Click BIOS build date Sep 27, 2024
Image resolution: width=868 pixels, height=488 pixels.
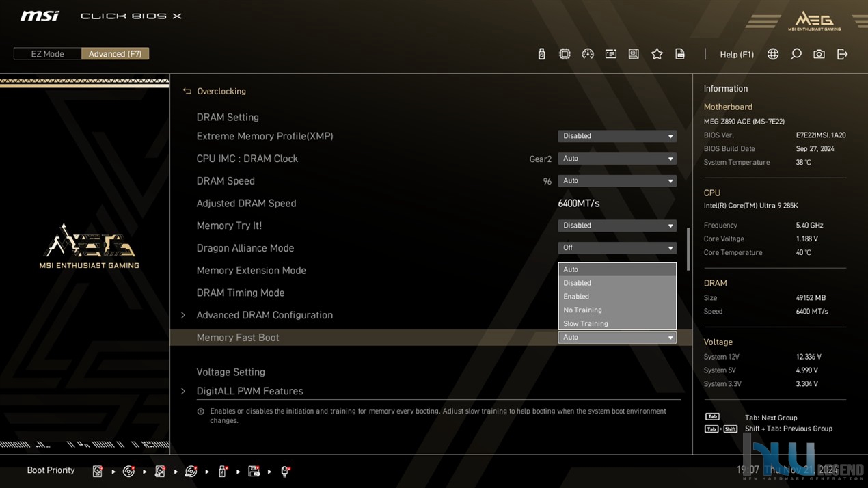coord(815,149)
